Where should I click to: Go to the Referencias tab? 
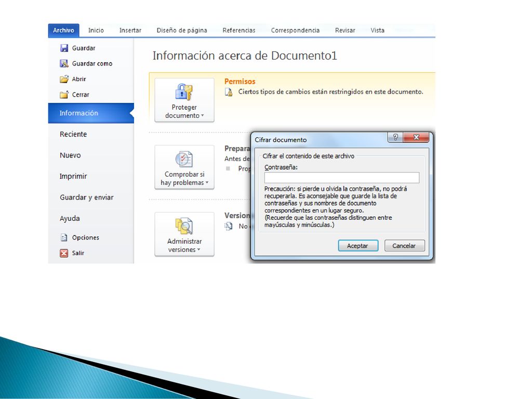pos(239,30)
